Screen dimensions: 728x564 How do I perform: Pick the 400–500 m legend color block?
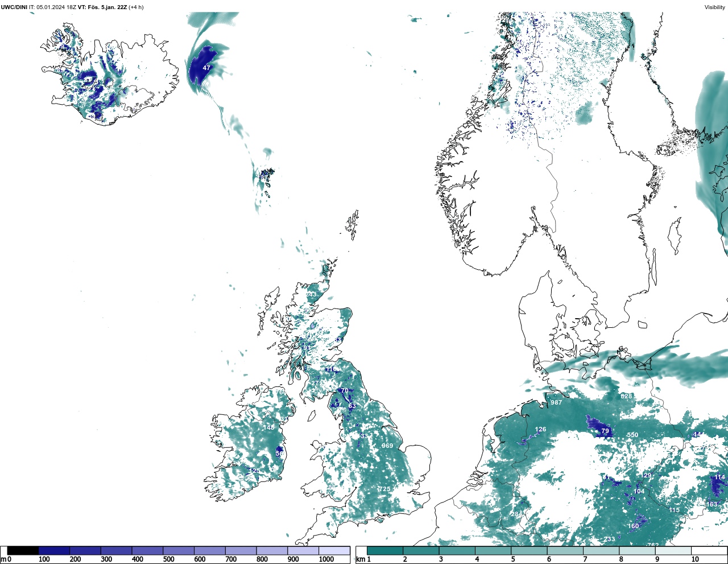click(x=147, y=550)
